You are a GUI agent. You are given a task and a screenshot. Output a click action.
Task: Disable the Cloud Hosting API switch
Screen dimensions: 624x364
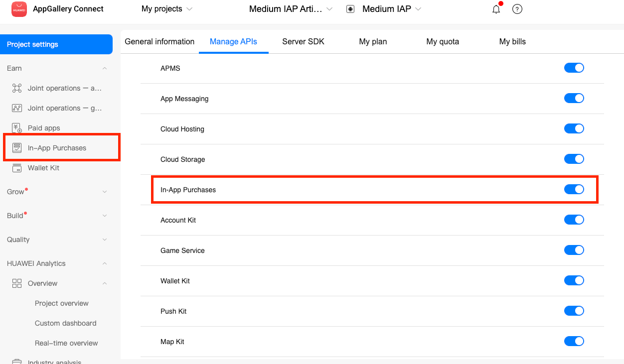click(574, 128)
